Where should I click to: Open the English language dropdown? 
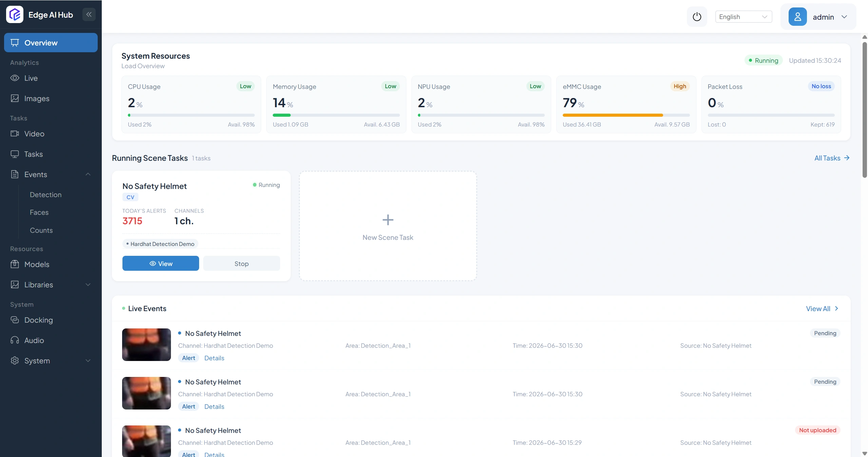(x=744, y=17)
